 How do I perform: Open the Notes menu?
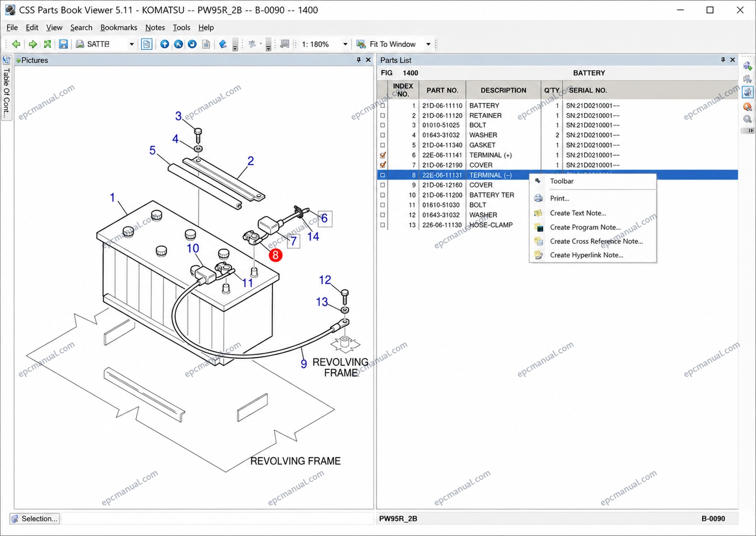155,27
